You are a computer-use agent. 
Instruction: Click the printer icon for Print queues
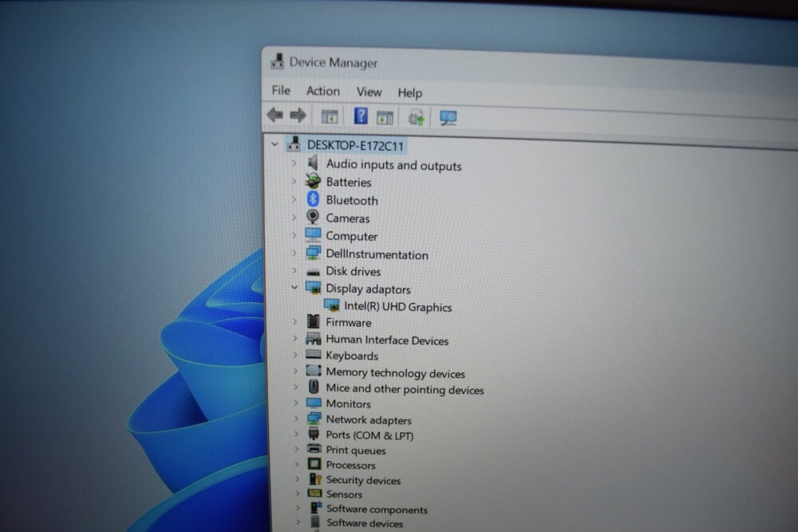tap(314, 448)
